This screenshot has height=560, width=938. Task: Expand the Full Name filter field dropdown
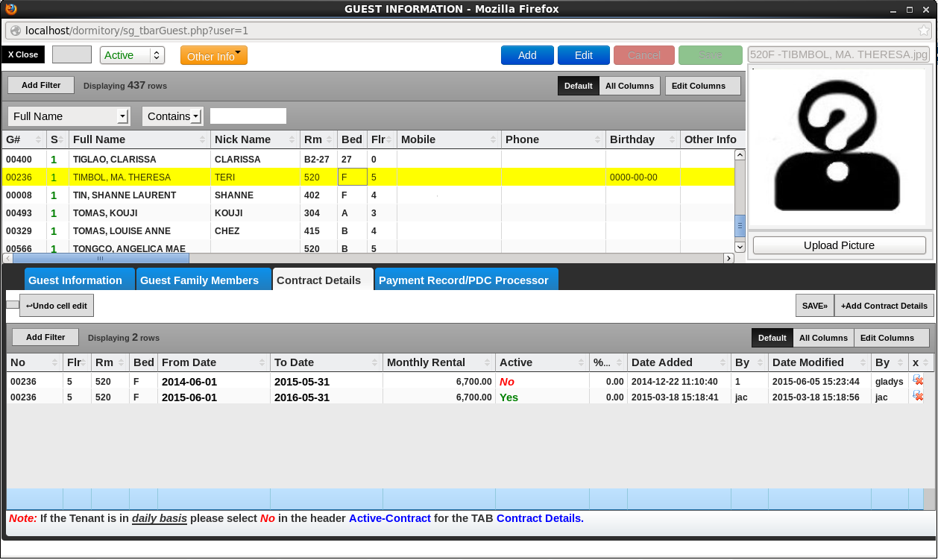(x=122, y=116)
